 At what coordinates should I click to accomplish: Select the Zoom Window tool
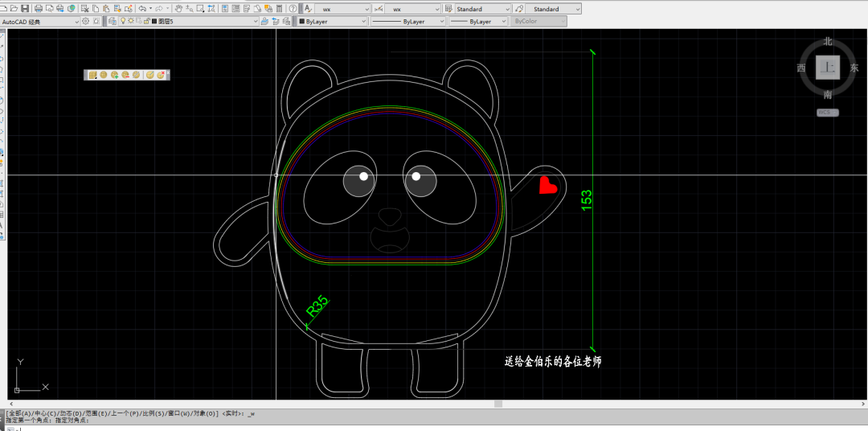pos(200,8)
